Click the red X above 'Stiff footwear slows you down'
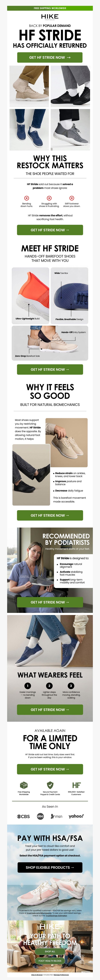 coord(71,198)
